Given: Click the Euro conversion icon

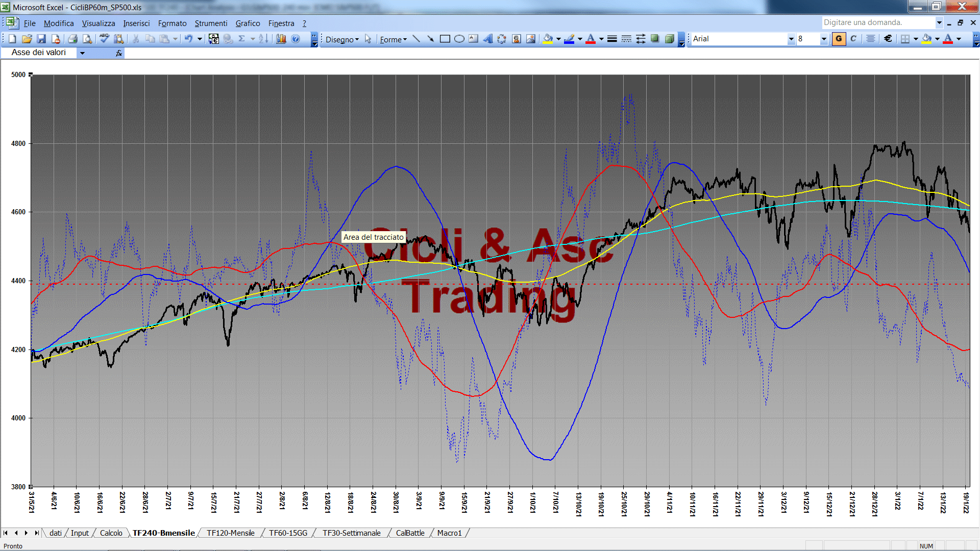Looking at the screenshot, I should [x=214, y=39].
